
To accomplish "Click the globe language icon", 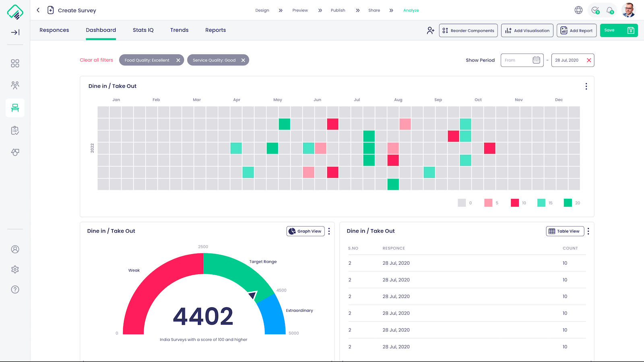I will (x=578, y=10).
